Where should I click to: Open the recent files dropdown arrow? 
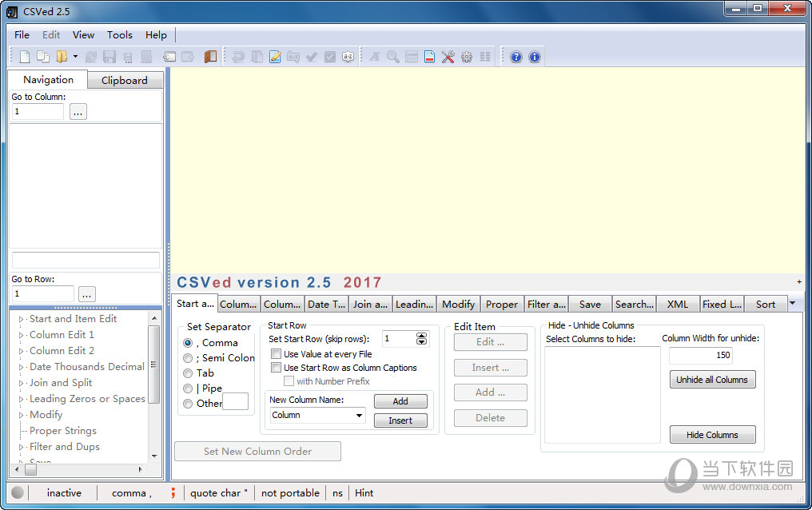75,57
